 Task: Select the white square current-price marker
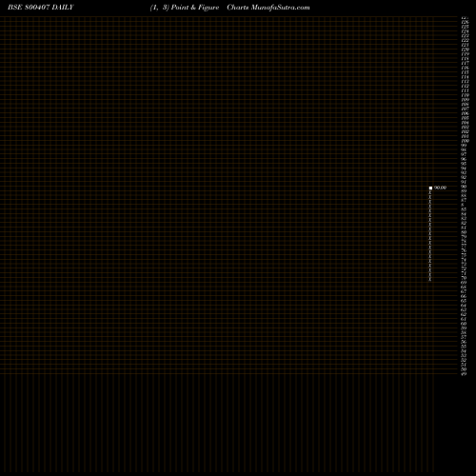430,188
